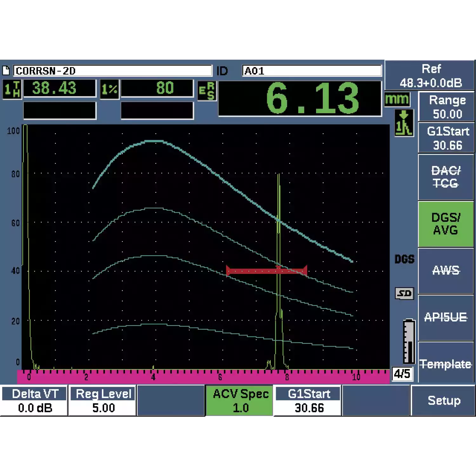
Task: Click the Ref 48.3+0.0dB gain box
Action: [x=430, y=75]
